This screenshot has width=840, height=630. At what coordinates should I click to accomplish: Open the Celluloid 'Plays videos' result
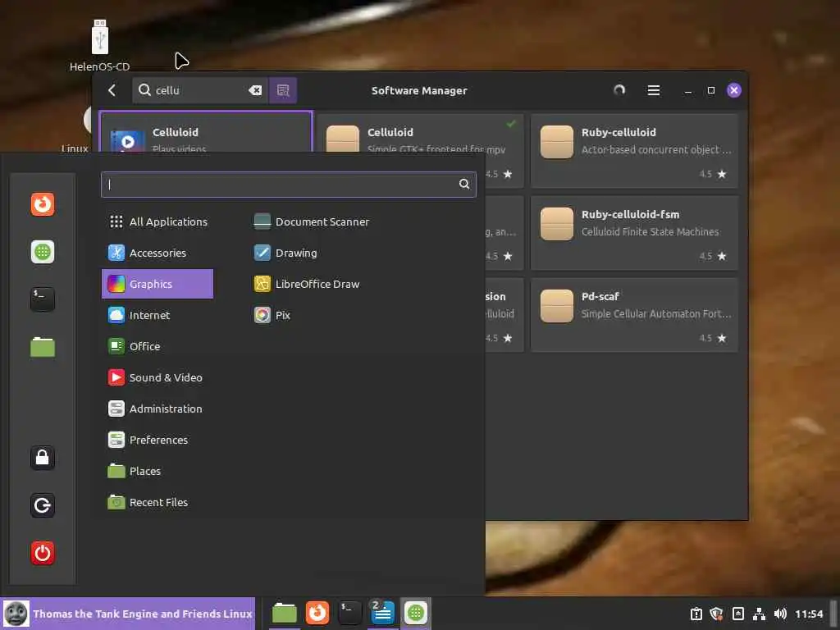(206, 132)
